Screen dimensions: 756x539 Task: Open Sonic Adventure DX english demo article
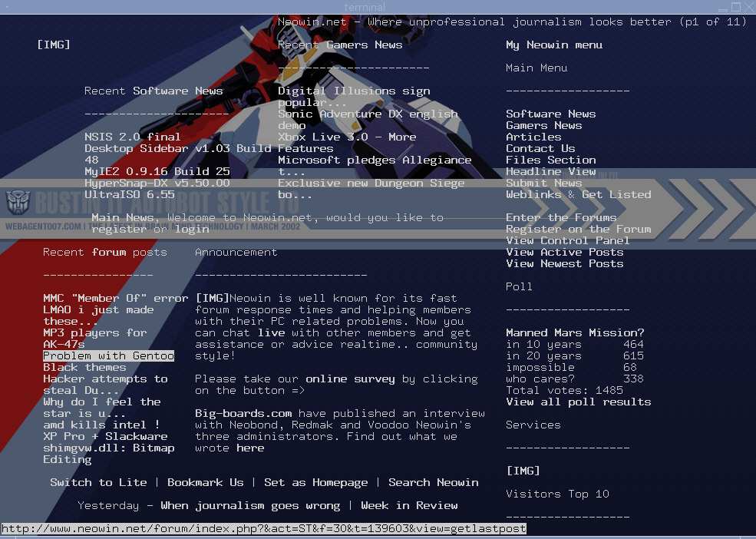pyautogui.click(x=368, y=120)
